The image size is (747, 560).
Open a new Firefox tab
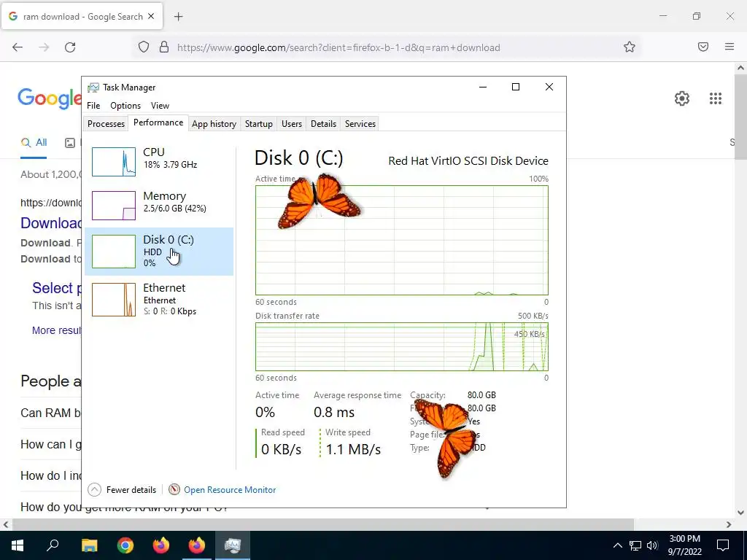(178, 17)
